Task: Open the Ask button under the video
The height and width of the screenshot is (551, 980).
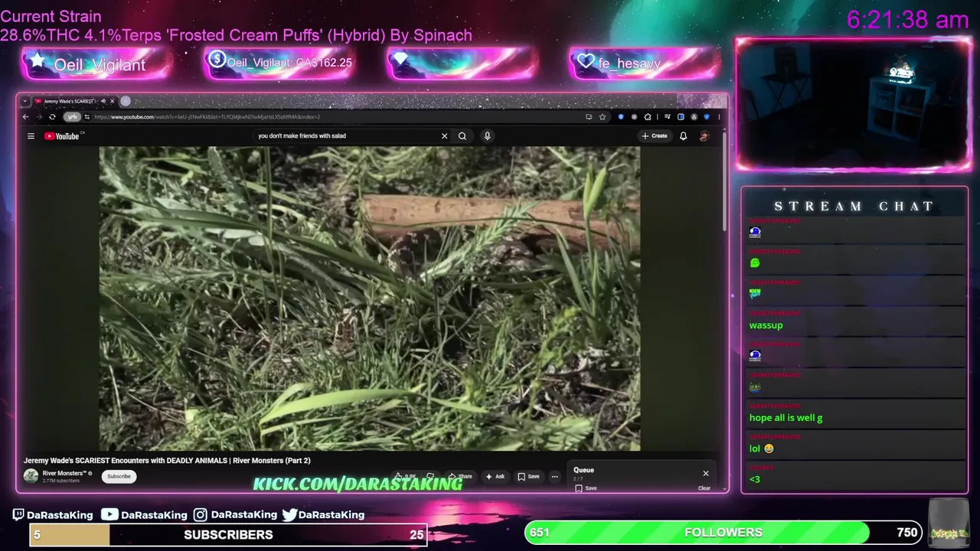Action: [495, 476]
